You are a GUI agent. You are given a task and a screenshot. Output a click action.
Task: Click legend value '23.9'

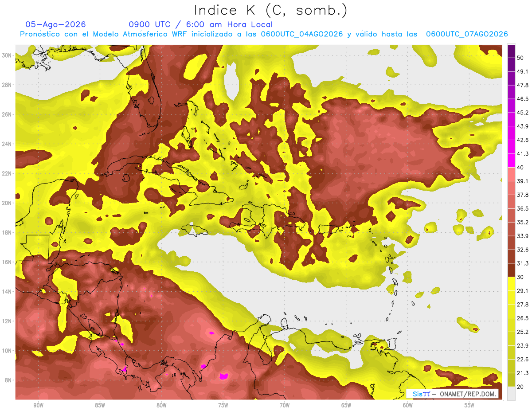pyautogui.click(x=523, y=345)
